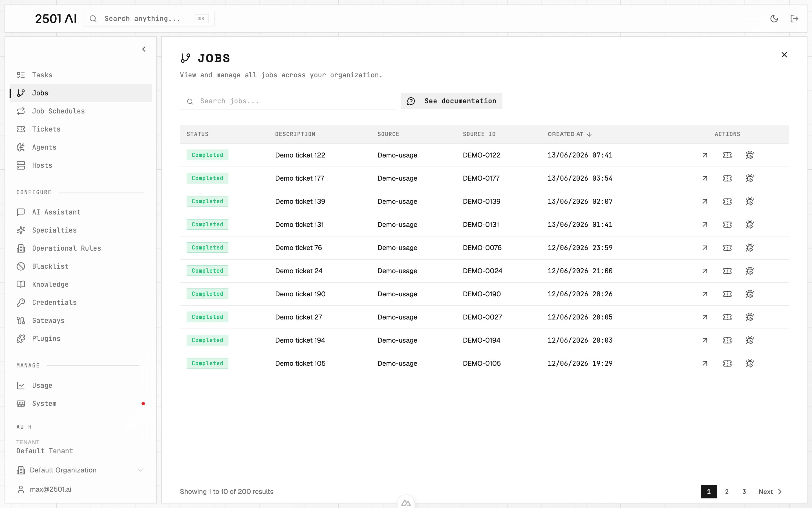Click the Blacklist ban icon

tap(21, 266)
